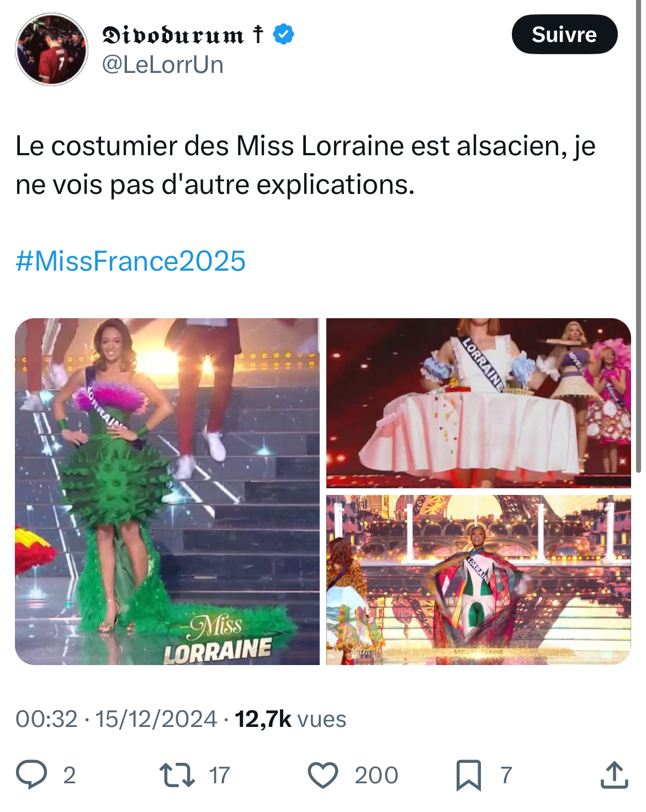This screenshot has width=646, height=812.
Task: Click the 00:32 · 15/12/2024 timestamp
Action: (x=117, y=719)
